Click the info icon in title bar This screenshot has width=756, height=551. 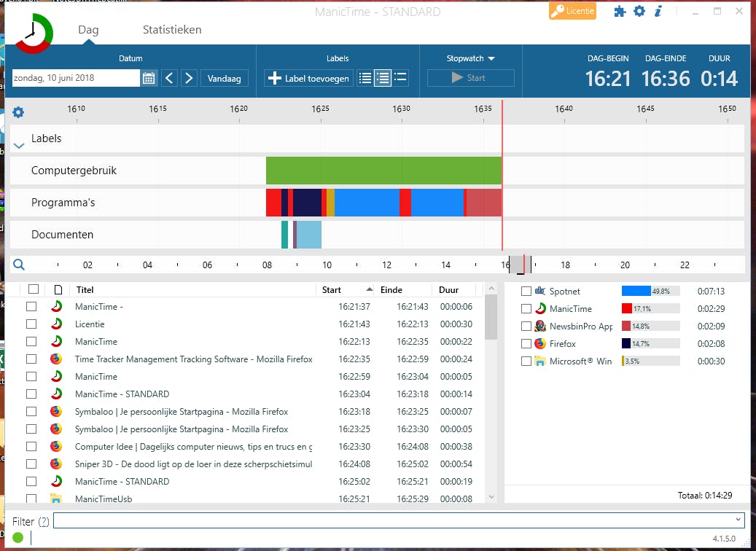click(x=658, y=11)
